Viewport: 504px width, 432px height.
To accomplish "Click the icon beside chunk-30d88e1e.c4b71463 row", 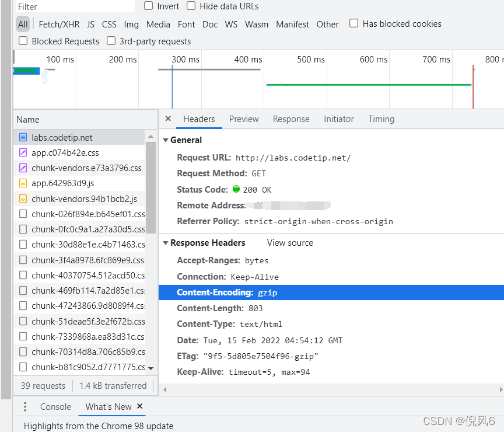I will [x=23, y=245].
